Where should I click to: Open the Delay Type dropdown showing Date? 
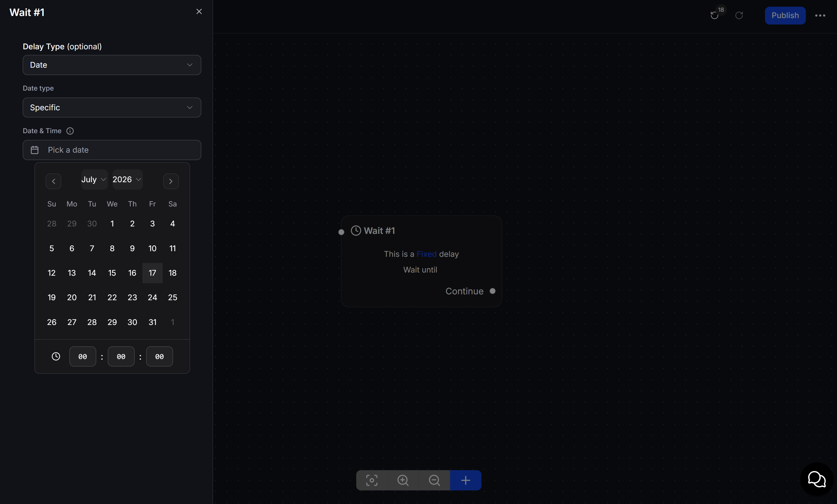coord(112,65)
